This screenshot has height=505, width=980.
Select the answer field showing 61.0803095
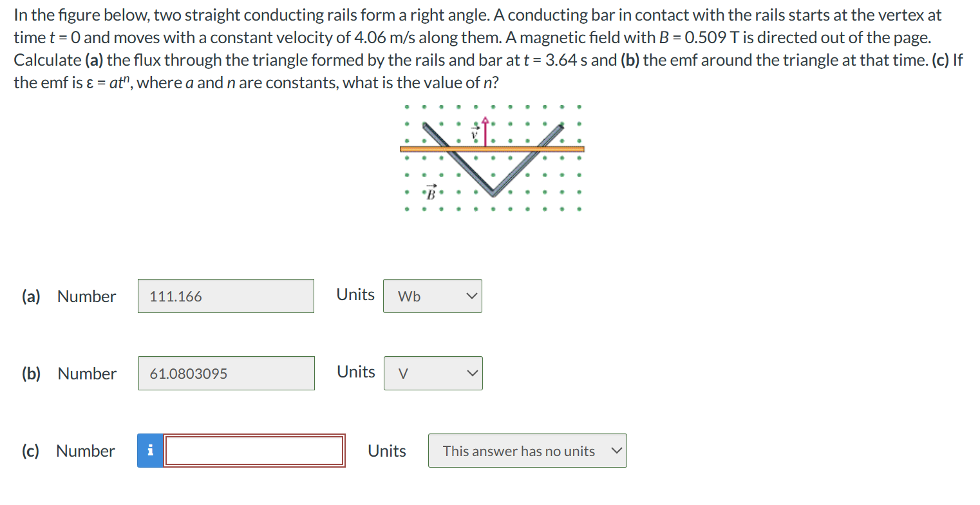click(x=226, y=373)
